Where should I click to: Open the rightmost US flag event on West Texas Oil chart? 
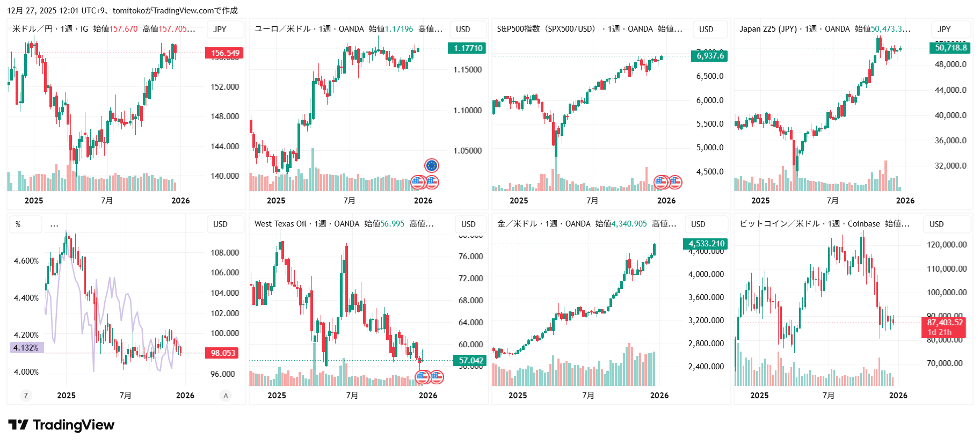click(x=437, y=377)
